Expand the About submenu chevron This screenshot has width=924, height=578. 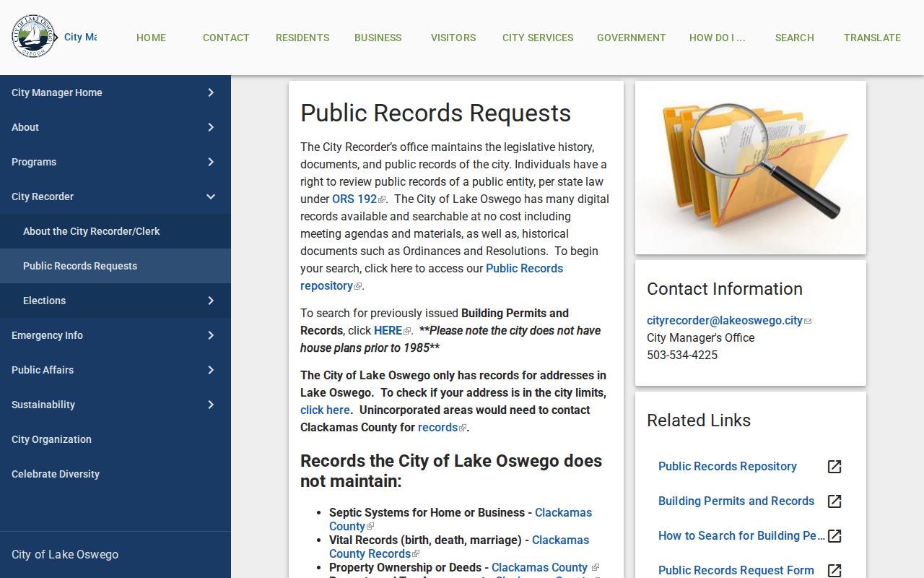click(211, 127)
